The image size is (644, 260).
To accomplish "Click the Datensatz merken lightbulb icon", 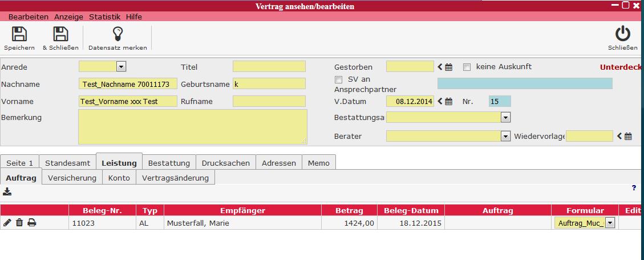I will coord(118,34).
